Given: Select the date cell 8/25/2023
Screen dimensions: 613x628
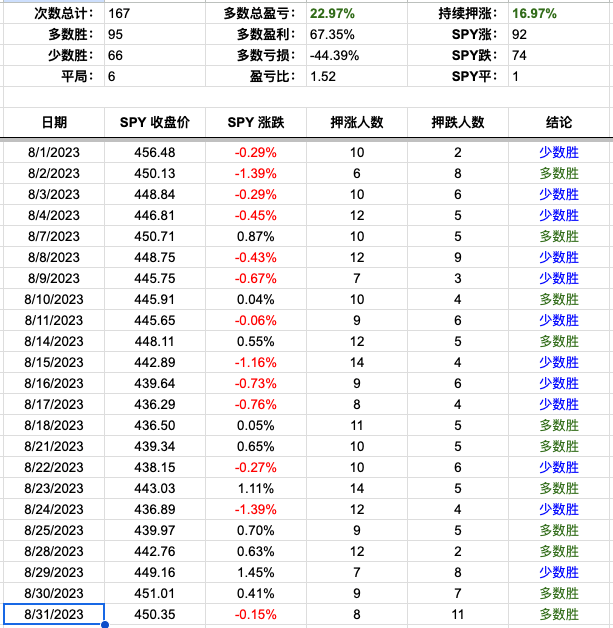Looking at the screenshot, I should [x=54, y=530].
